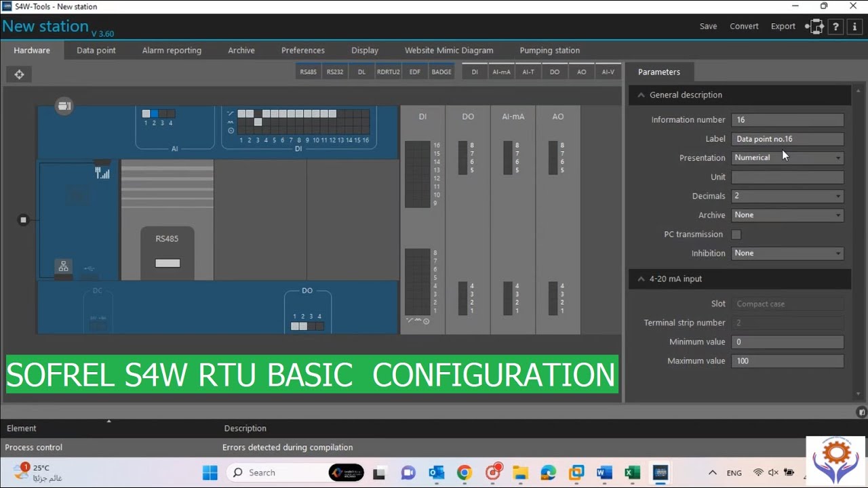868x488 pixels.
Task: Open the help question mark icon
Action: tap(835, 26)
